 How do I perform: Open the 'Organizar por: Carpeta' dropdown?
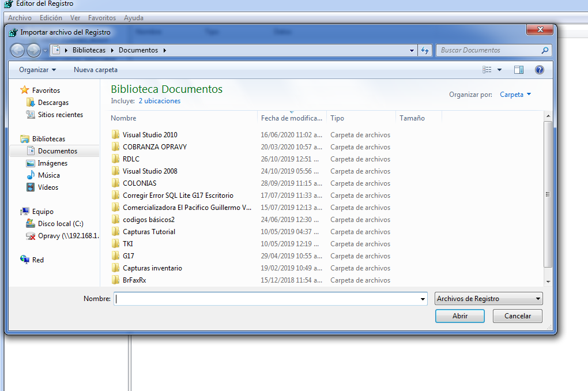[515, 95]
